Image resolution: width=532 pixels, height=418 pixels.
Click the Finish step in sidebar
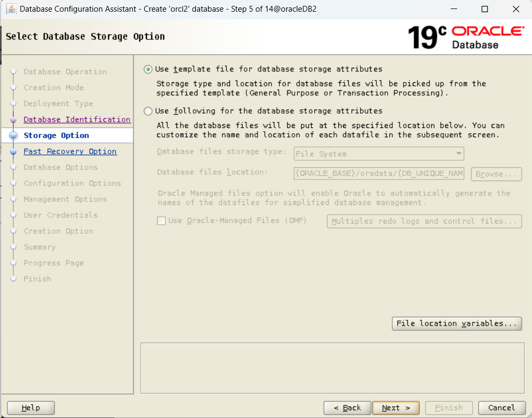37,279
